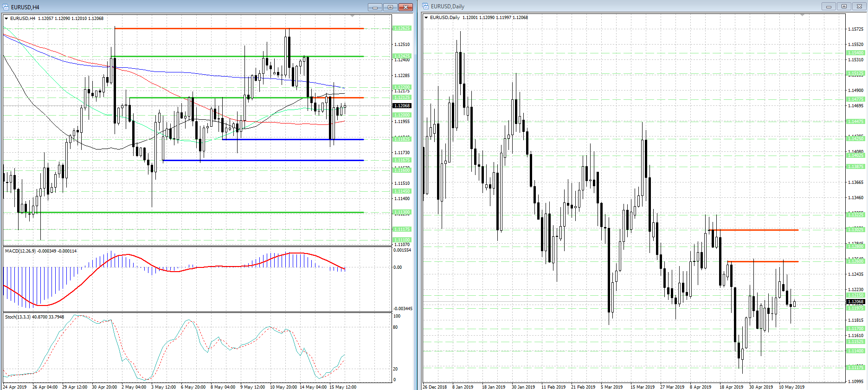Select the green horizontal line at 1.12425
Image resolution: width=868 pixels, height=390 pixels.
coord(237,57)
